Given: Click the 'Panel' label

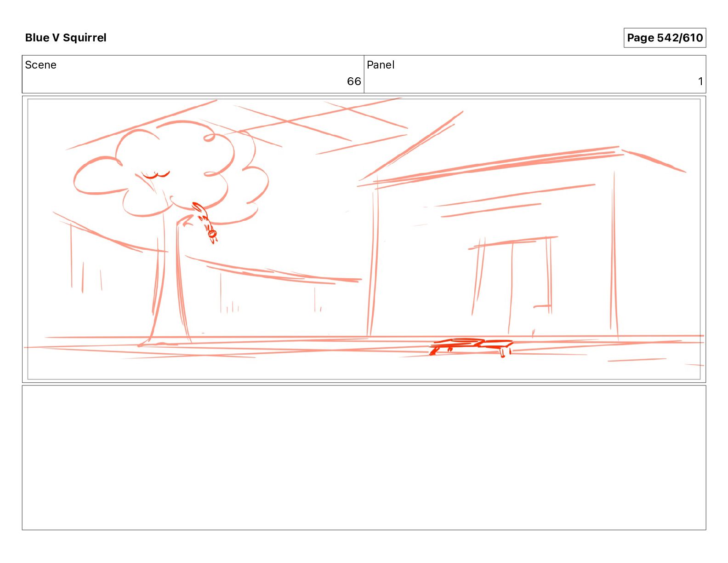Looking at the screenshot, I should coord(381,65).
